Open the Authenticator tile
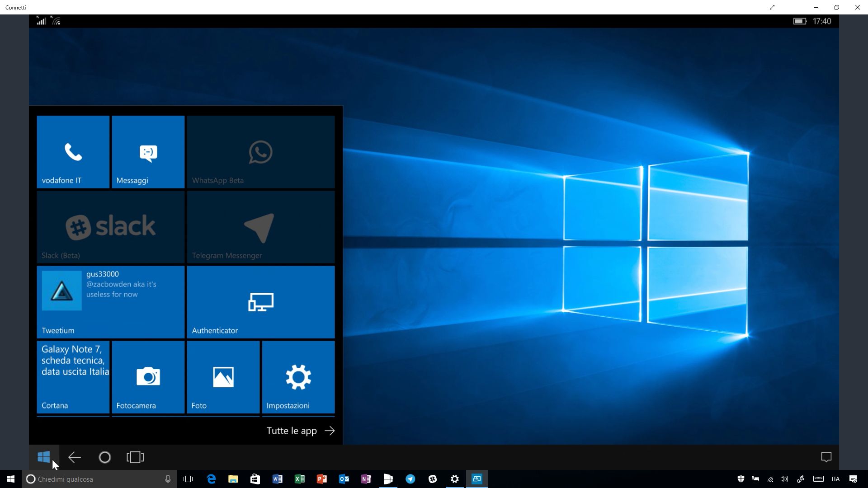The width and height of the screenshot is (868, 488). pos(261,302)
